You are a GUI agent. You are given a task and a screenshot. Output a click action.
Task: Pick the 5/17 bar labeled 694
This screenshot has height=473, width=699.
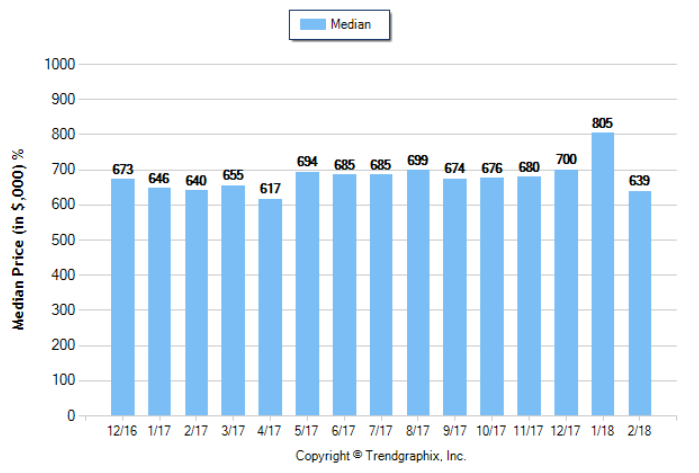307,294
